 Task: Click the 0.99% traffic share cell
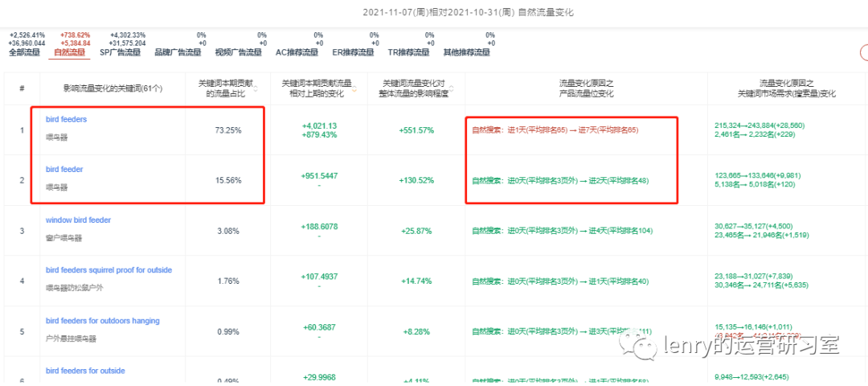[227, 332]
